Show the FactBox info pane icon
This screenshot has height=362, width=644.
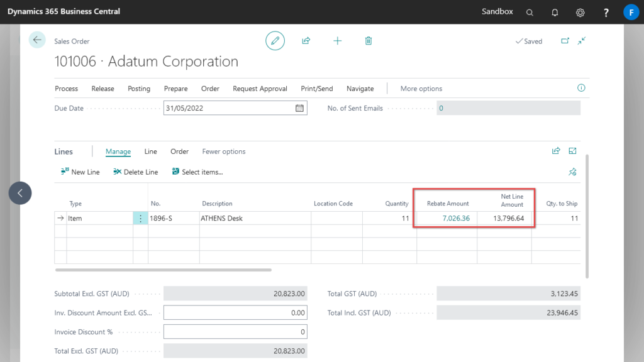[x=581, y=88]
